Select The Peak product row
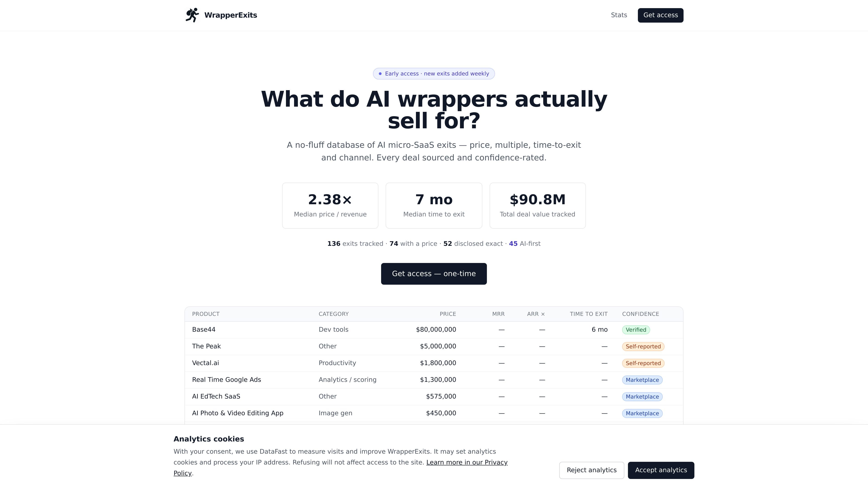The height and width of the screenshot is (488, 868). click(434, 347)
